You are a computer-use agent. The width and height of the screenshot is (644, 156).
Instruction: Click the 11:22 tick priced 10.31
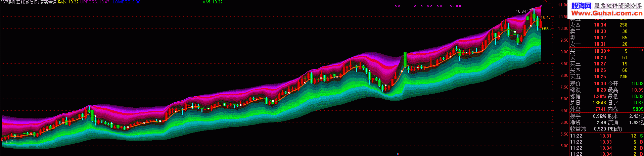[x=606, y=136]
